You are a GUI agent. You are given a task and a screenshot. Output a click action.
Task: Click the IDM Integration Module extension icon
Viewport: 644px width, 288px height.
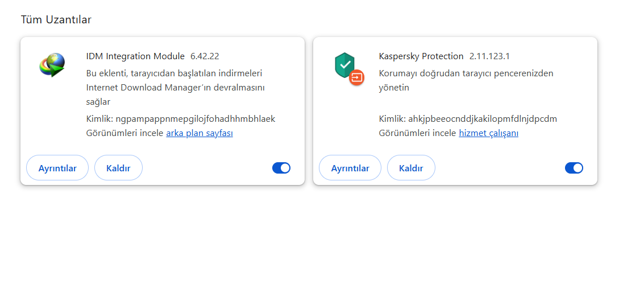pyautogui.click(x=52, y=64)
